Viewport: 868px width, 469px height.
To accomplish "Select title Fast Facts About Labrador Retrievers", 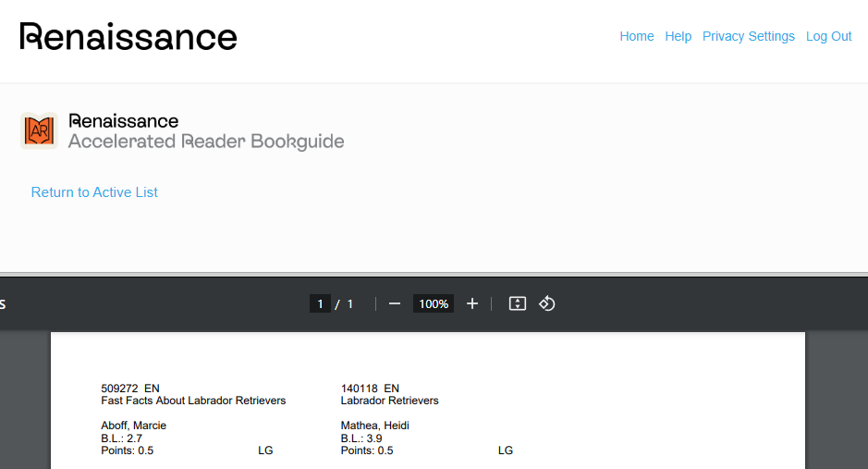I will (193, 401).
